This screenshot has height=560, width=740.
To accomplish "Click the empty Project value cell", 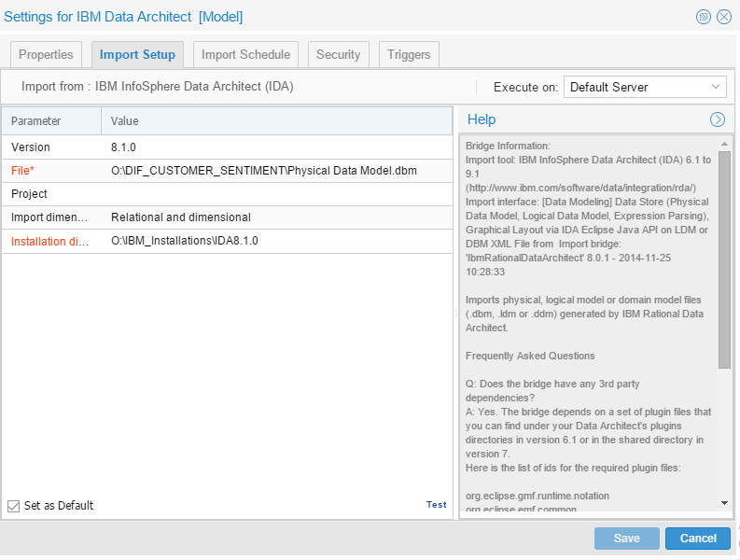I will click(x=277, y=194).
